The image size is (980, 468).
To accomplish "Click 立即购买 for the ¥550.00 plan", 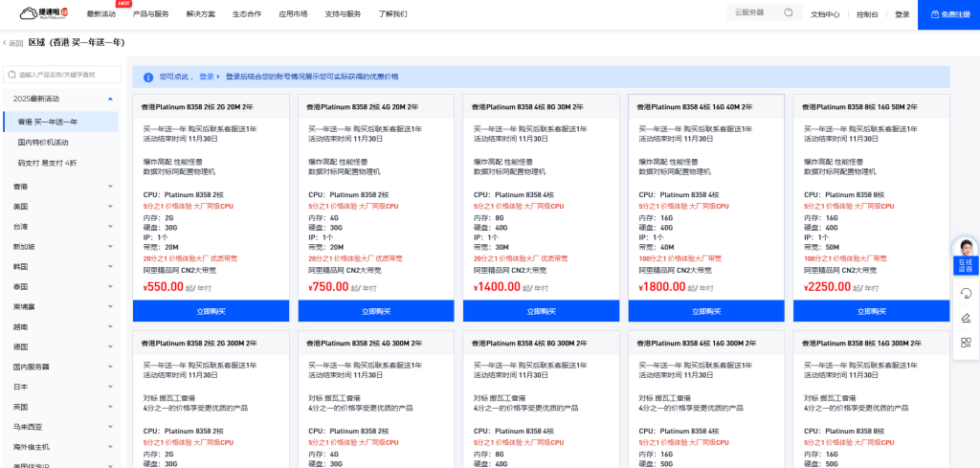I will (x=212, y=311).
